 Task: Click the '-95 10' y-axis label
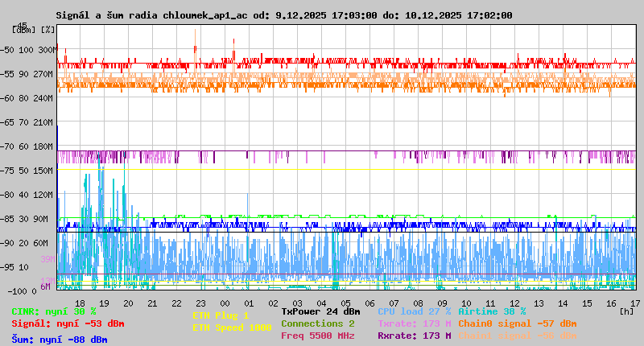pyautogui.click(x=14, y=267)
